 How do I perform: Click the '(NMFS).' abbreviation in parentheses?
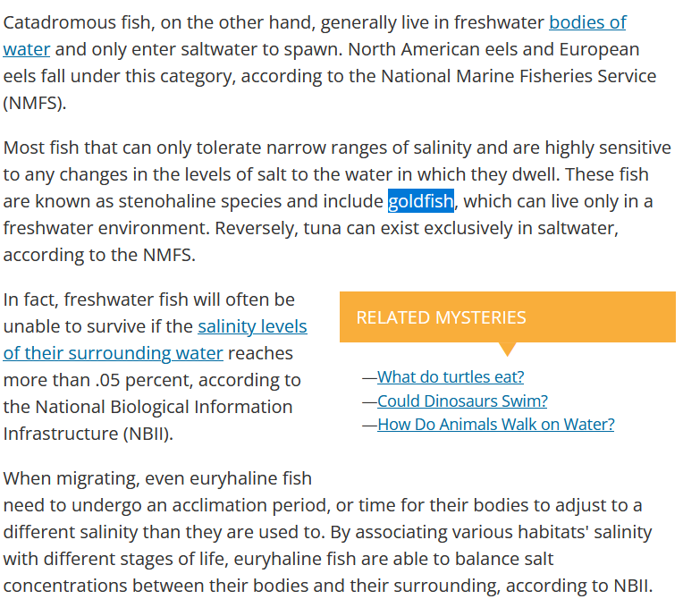35,103
